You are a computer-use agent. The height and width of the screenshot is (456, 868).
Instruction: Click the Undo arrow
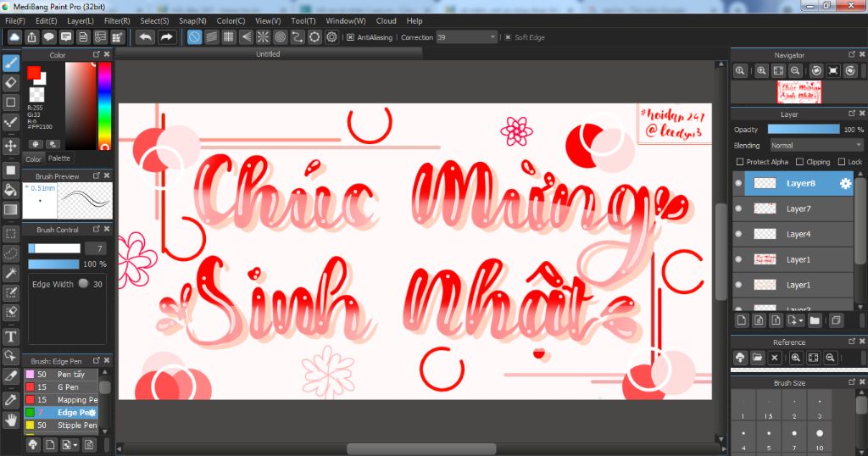pyautogui.click(x=145, y=37)
